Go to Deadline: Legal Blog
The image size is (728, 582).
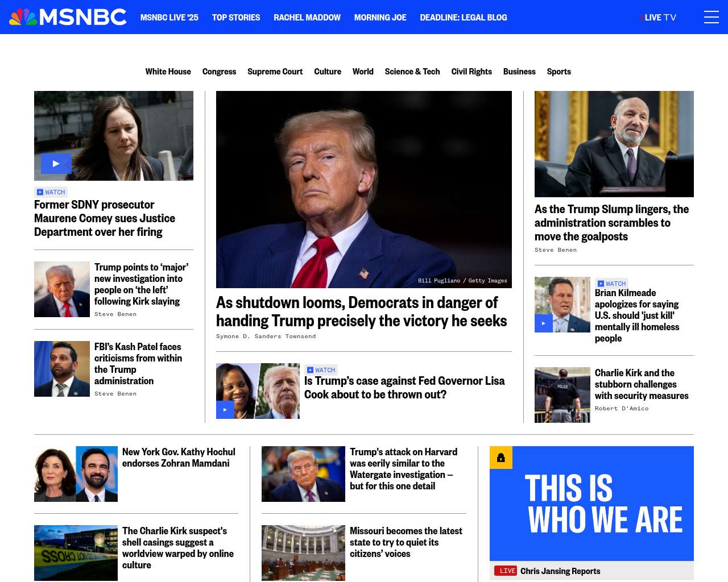coord(464,18)
